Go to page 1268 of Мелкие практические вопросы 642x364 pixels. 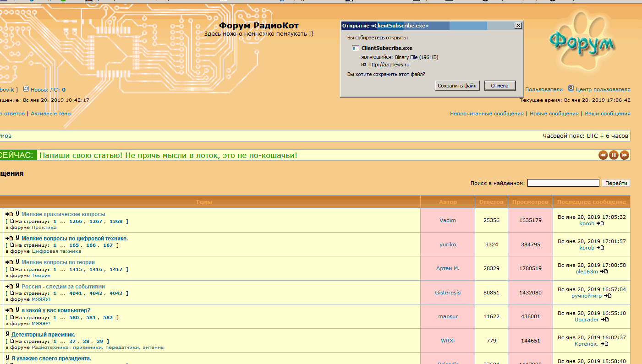point(116,222)
